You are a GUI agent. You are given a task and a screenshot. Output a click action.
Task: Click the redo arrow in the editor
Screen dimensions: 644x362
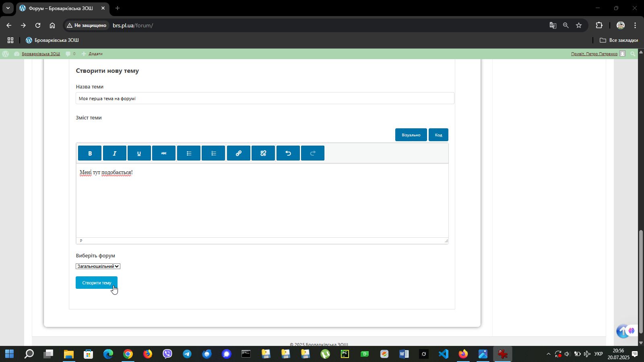click(313, 153)
